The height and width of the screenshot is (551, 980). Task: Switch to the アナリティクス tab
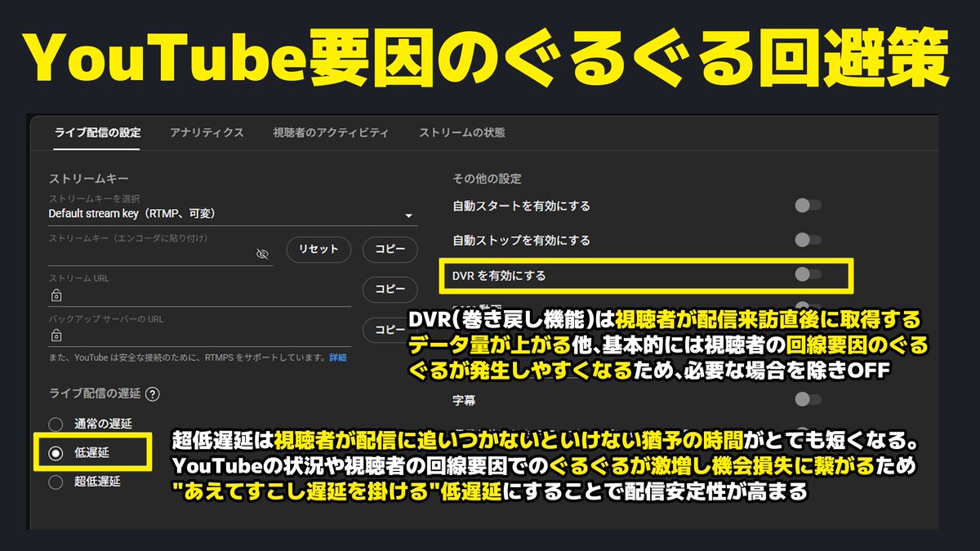pos(205,132)
